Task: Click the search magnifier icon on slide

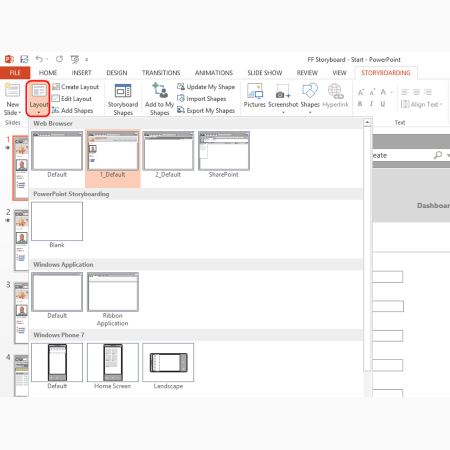Action: click(438, 155)
